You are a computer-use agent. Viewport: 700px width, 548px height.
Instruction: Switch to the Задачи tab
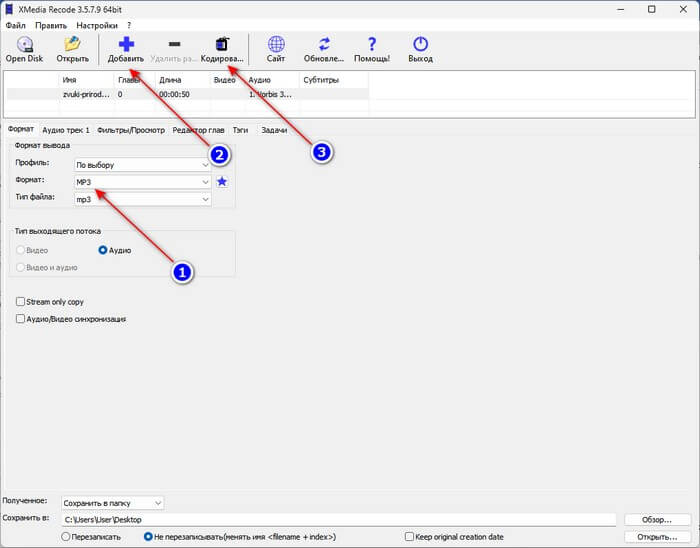pos(274,130)
